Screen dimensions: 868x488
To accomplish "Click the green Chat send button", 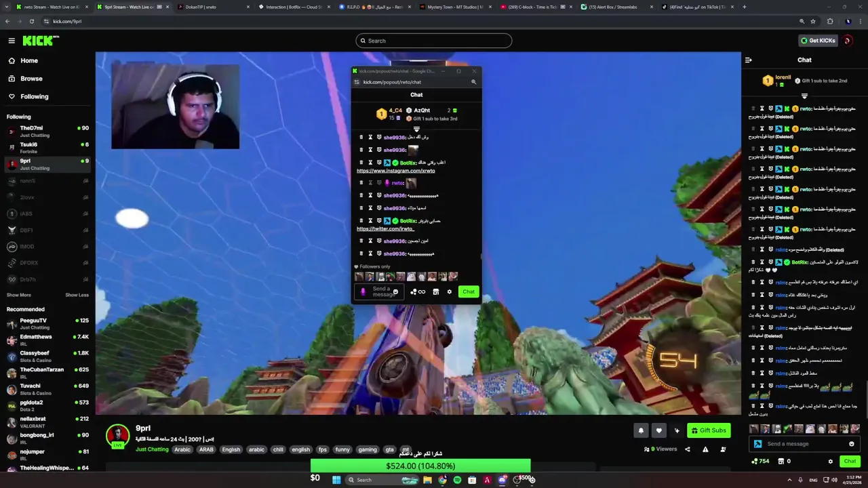I will [850, 462].
